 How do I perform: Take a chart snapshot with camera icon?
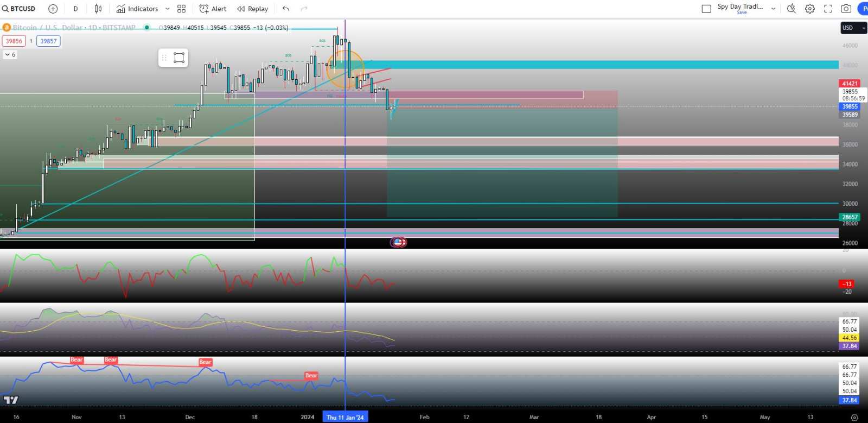[846, 9]
